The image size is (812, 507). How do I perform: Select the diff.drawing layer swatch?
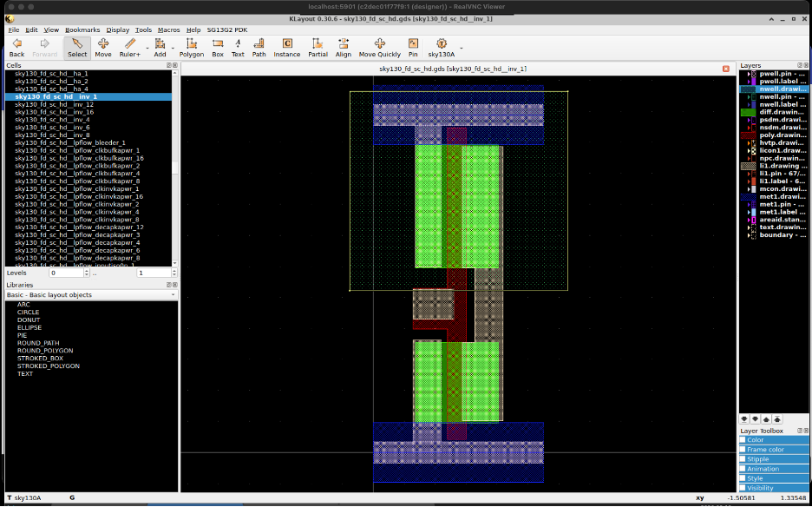[x=749, y=112]
